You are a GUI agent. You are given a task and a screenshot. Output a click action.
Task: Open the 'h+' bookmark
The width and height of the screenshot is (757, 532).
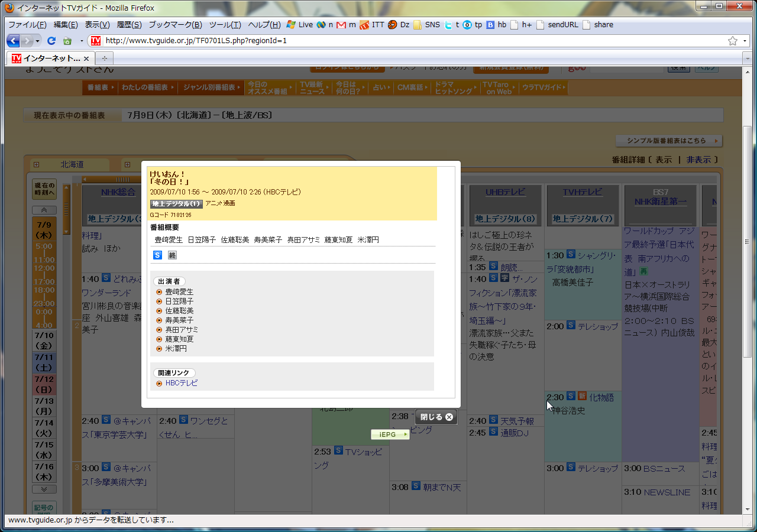tap(521, 25)
